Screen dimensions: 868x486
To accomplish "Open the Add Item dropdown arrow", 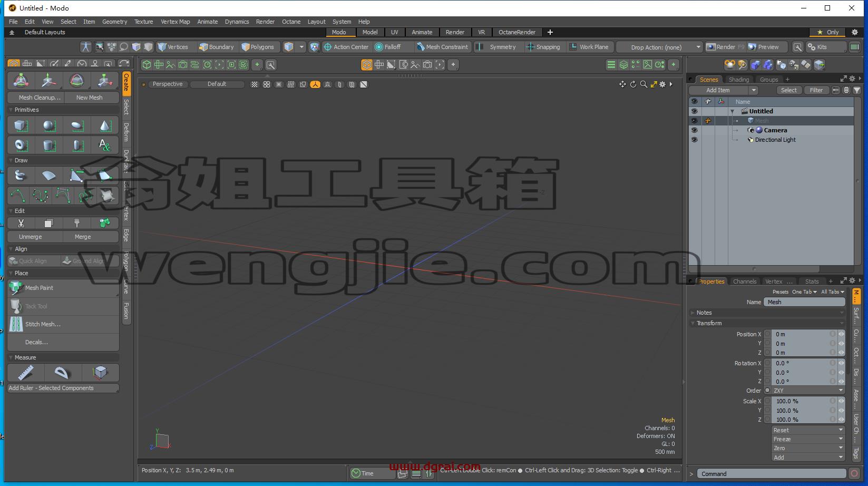I will click(754, 90).
